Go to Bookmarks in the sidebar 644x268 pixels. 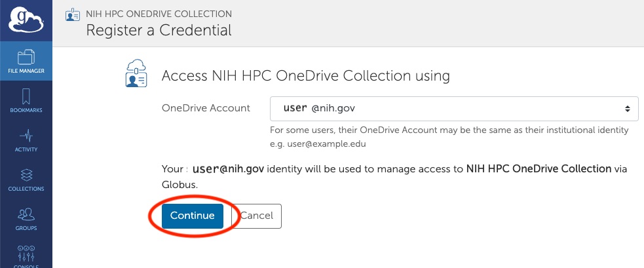click(26, 100)
